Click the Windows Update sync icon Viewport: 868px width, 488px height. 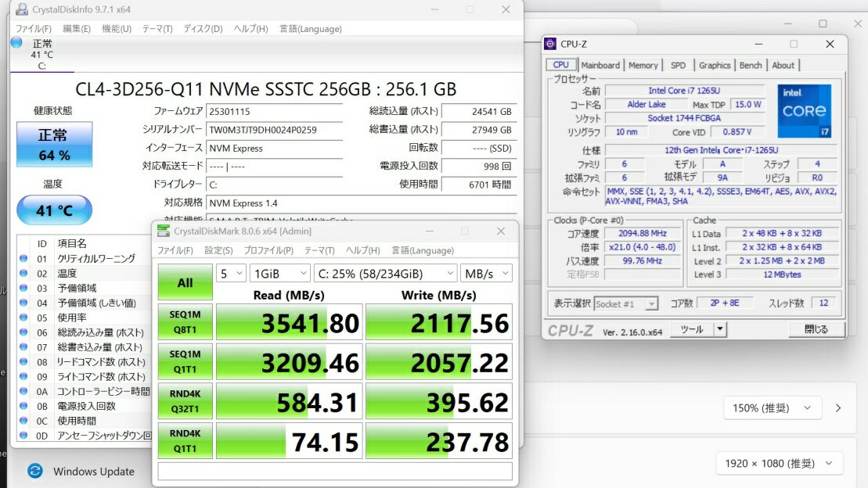pos(35,471)
